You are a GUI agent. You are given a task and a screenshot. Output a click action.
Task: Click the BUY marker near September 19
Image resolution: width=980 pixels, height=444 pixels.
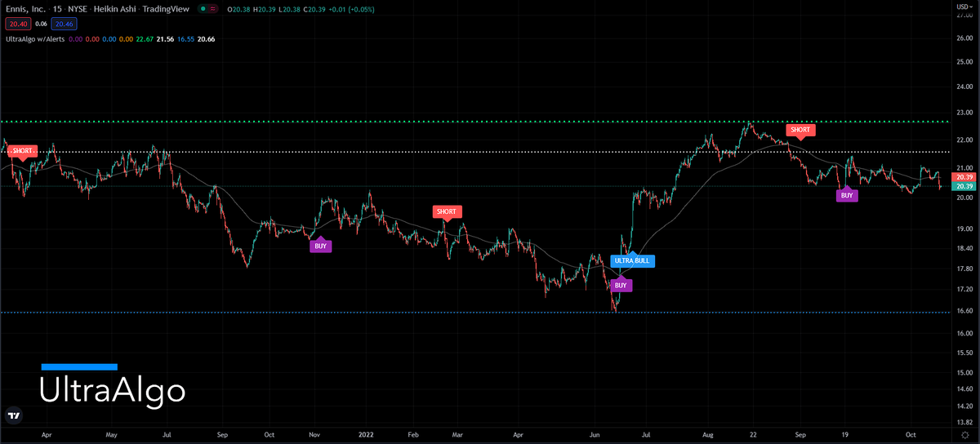coord(847,195)
